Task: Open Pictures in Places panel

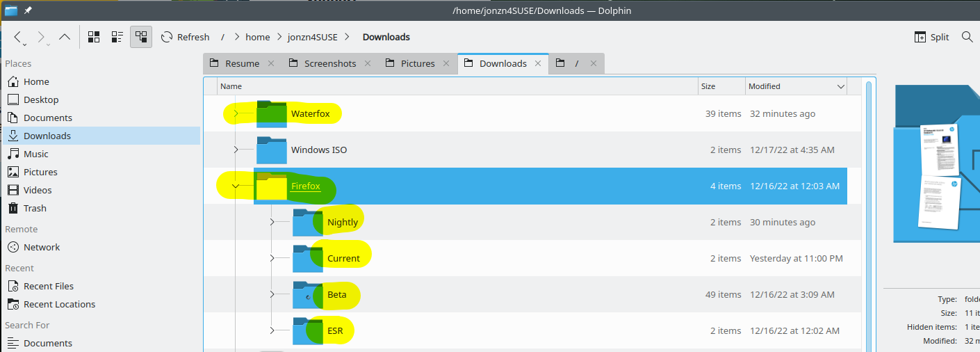Action: 100,172
